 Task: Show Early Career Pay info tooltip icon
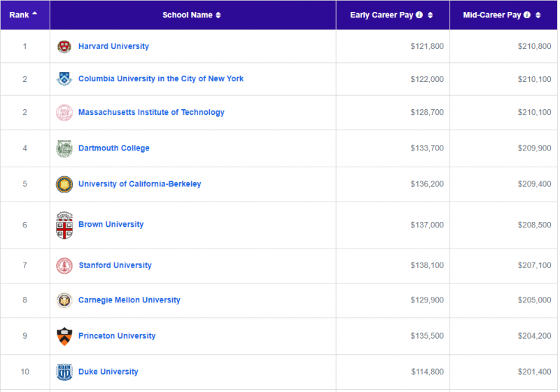(x=419, y=15)
